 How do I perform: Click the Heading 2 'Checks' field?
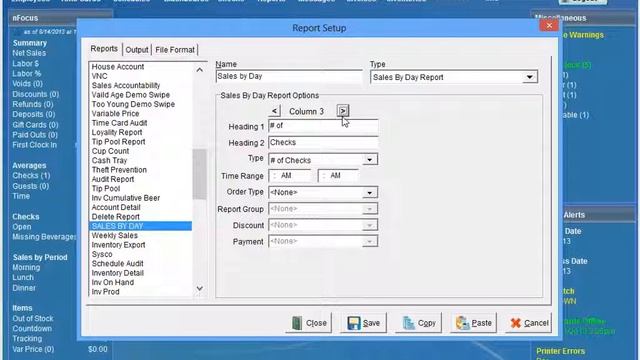[x=323, y=142]
